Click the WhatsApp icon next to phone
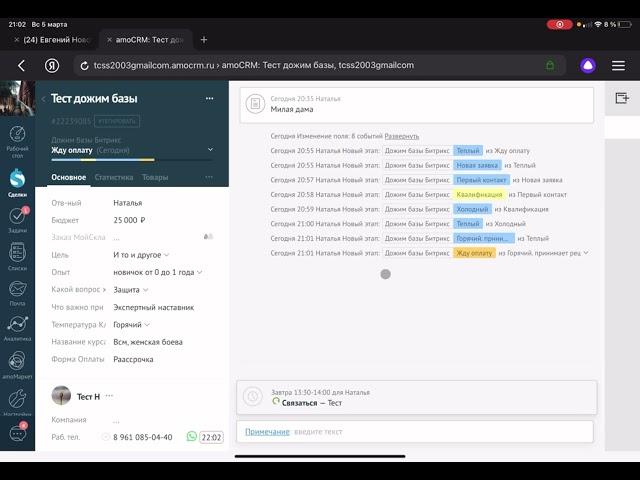The width and height of the screenshot is (640, 480). click(x=191, y=436)
